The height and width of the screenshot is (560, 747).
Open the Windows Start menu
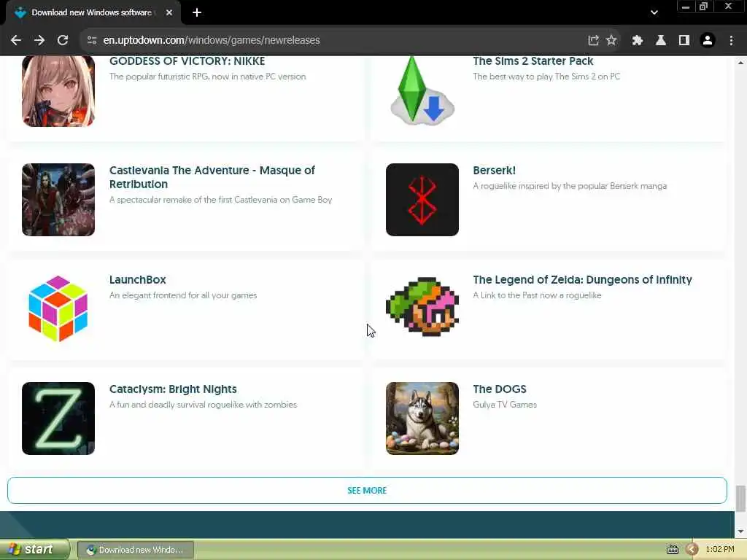tap(34, 550)
